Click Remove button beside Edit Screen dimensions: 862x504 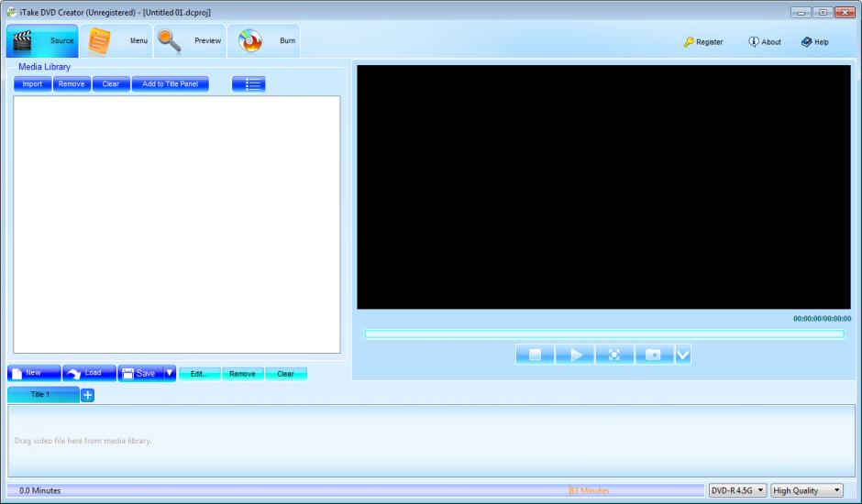coord(242,374)
